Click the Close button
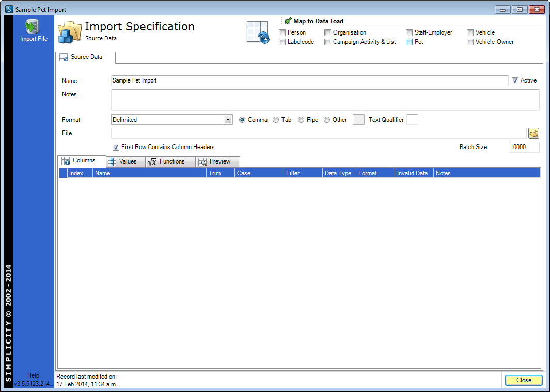The image size is (550, 392). (524, 380)
